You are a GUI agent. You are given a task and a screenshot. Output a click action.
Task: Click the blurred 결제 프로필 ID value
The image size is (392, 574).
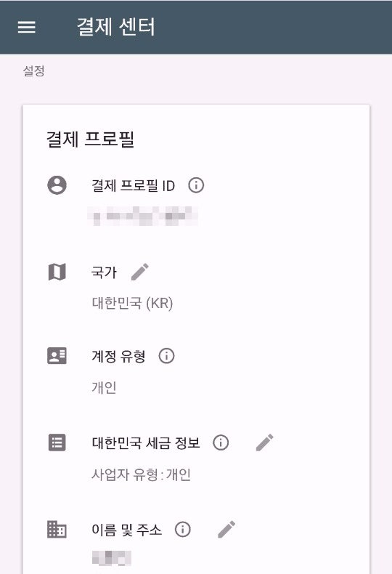[x=143, y=216]
